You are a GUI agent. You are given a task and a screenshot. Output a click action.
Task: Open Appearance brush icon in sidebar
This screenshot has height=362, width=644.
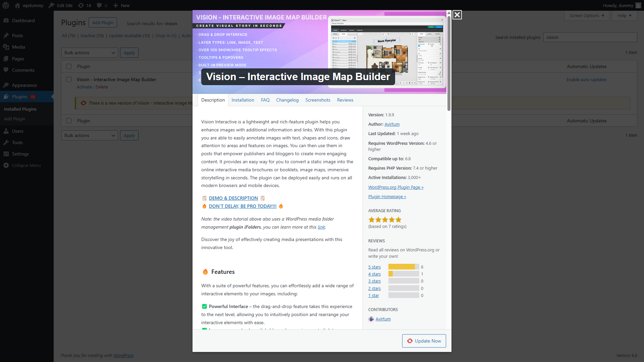pyautogui.click(x=6, y=85)
